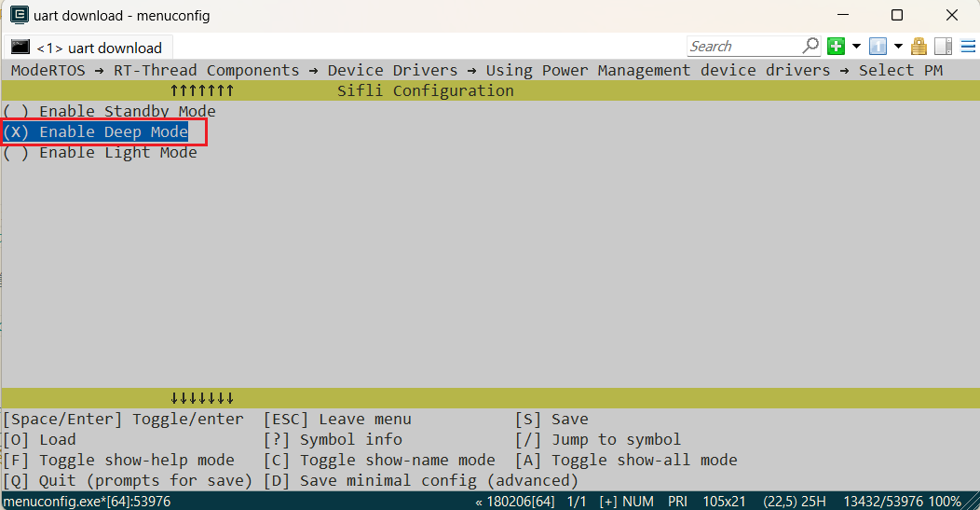
Task: Expand the console list dropdown arrow
Action: 898,46
